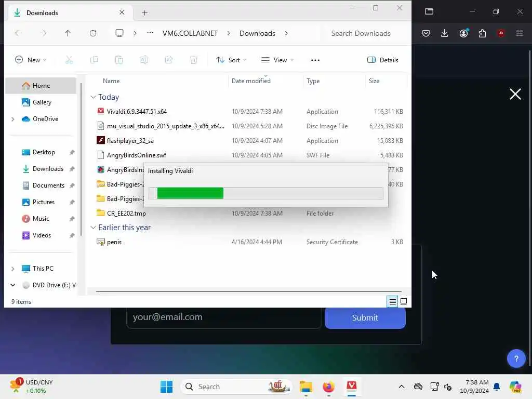The height and width of the screenshot is (399, 532).
Task: Open Gallery in the navigation pane
Action: click(41, 102)
